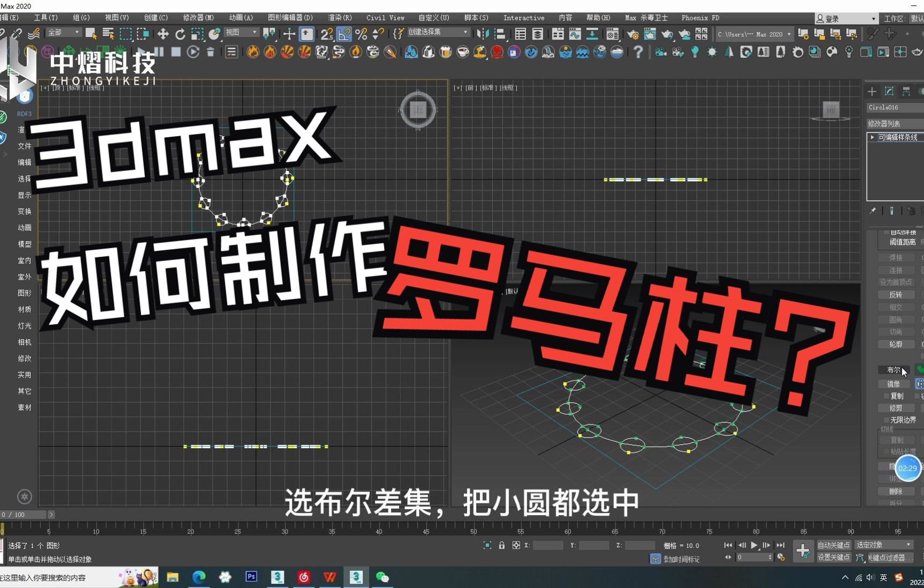
Task: Open Scene Explorer toggle icon
Action: 520,34
